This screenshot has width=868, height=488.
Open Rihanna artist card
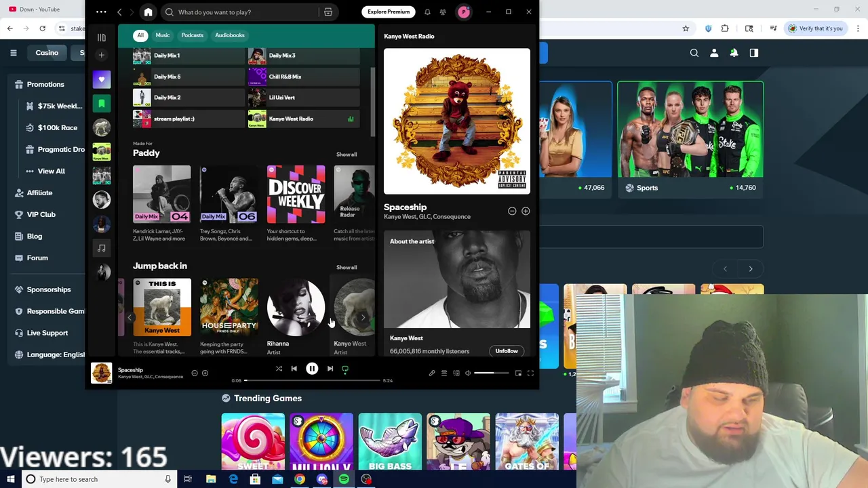pyautogui.click(x=296, y=316)
